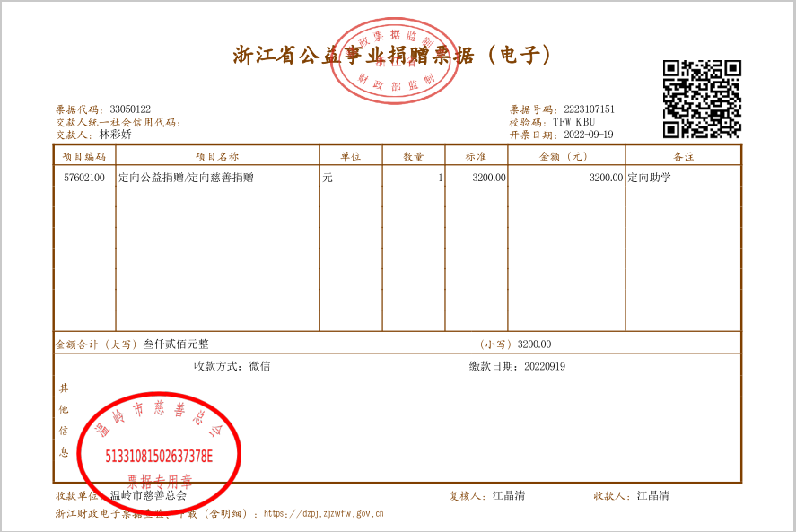Click the 标准 column header
This screenshot has width=796, height=532.
pyautogui.click(x=476, y=156)
